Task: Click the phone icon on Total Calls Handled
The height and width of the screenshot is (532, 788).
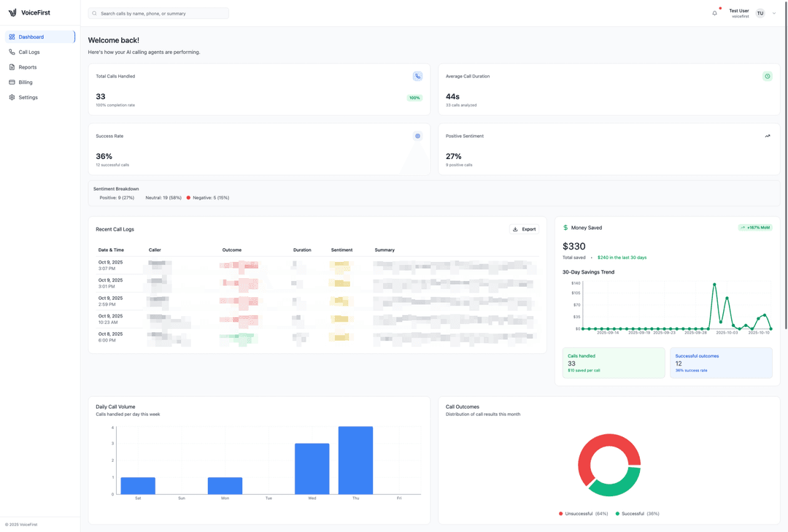Action: pos(417,76)
